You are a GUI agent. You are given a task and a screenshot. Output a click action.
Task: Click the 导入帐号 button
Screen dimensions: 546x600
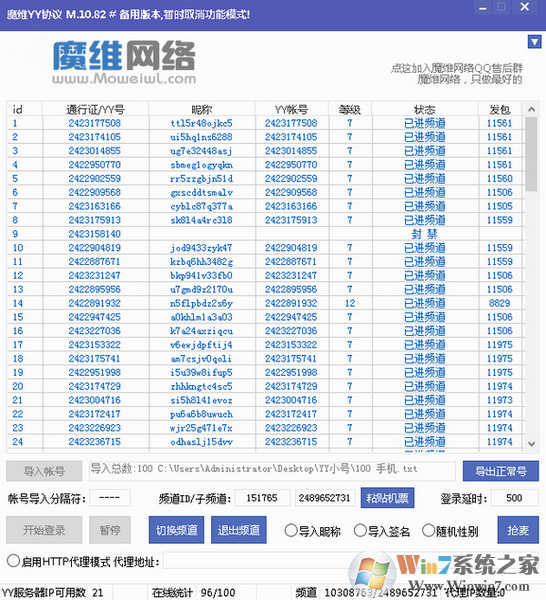44,471
